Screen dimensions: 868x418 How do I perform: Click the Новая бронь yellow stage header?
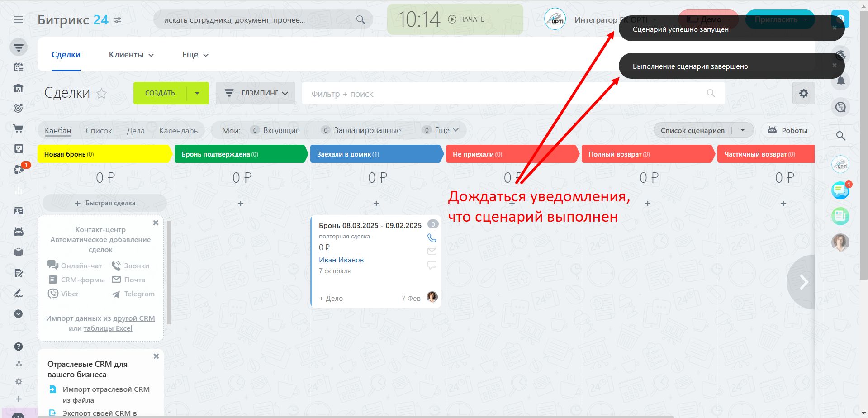[104, 154]
